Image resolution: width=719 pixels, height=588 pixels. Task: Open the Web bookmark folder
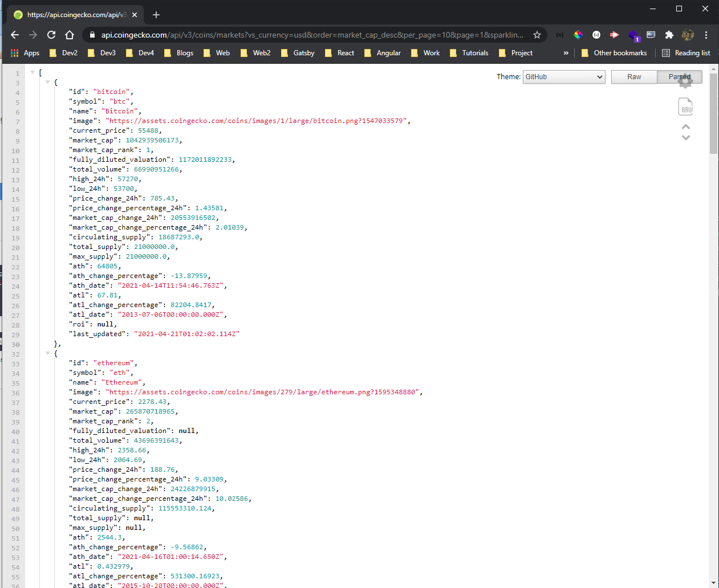click(217, 53)
